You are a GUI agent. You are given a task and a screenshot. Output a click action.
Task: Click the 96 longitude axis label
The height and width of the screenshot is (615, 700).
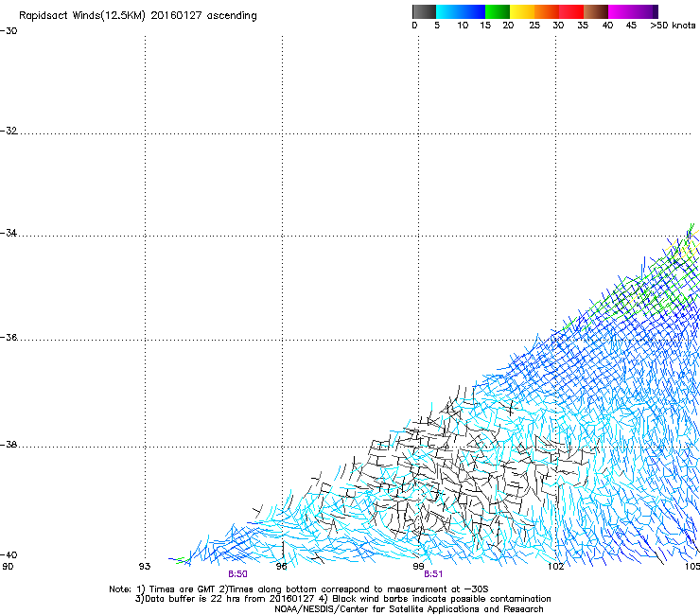(x=282, y=567)
